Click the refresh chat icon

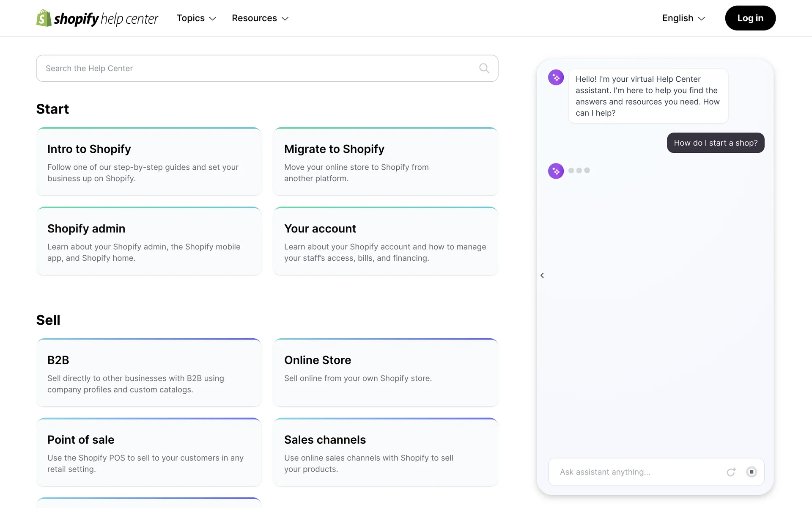tap(731, 472)
